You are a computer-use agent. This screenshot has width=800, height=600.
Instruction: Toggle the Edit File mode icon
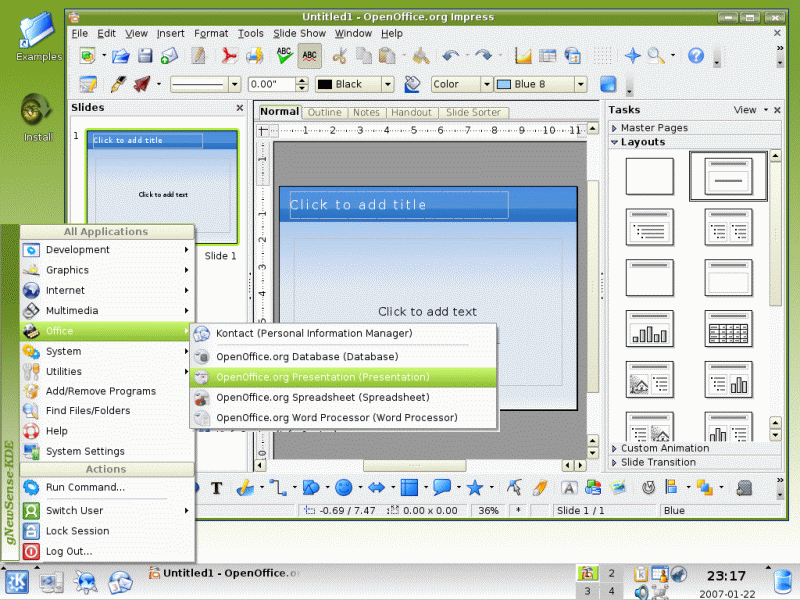(197, 56)
